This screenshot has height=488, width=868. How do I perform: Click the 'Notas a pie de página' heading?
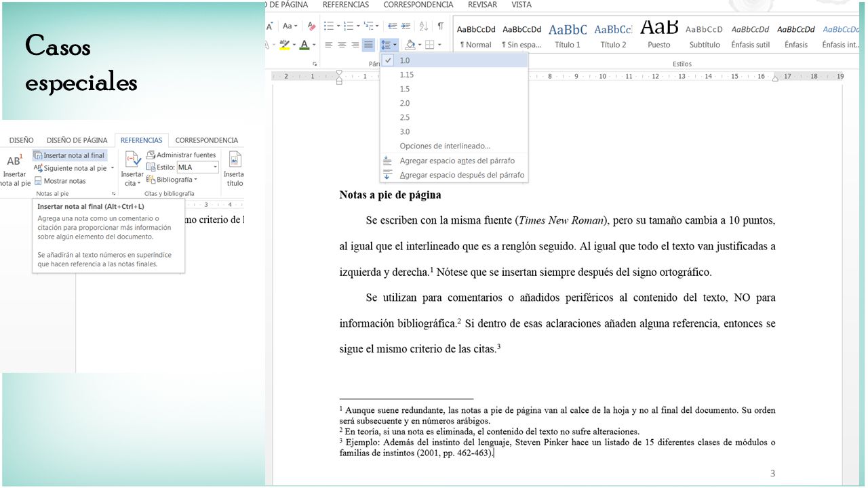coord(390,195)
